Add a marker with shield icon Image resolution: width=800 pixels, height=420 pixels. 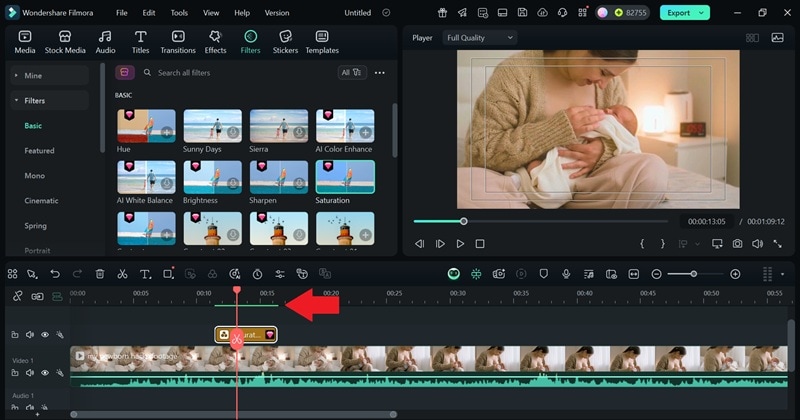(x=543, y=274)
